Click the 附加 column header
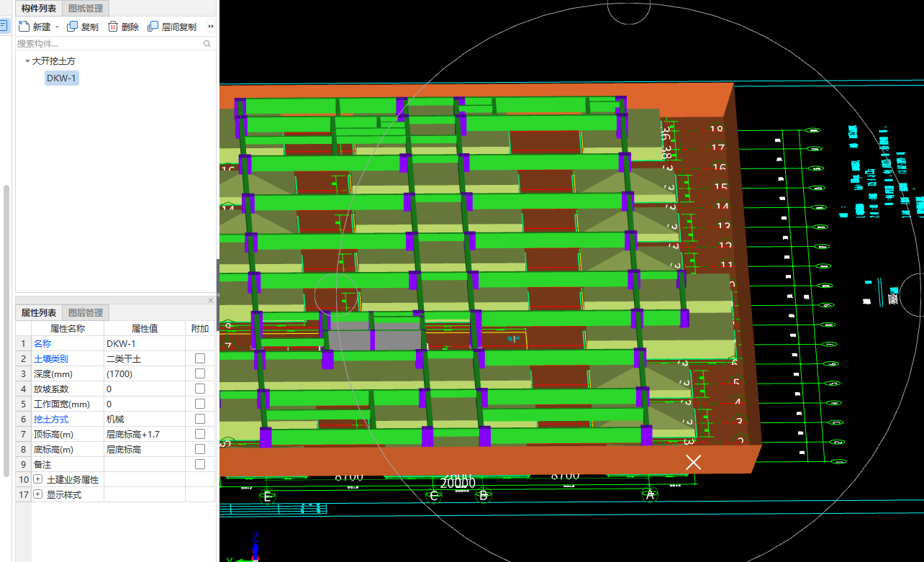The width and height of the screenshot is (924, 562). (200, 328)
